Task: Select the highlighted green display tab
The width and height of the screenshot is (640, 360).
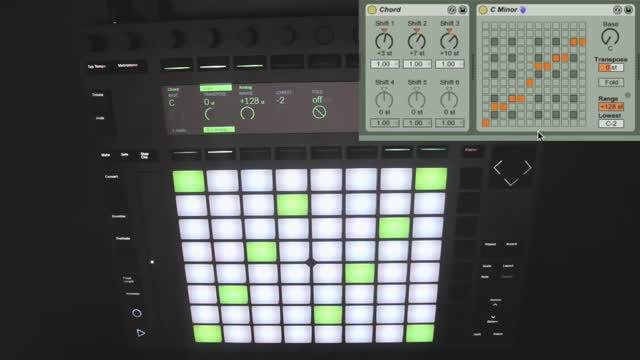Action: (x=216, y=88)
